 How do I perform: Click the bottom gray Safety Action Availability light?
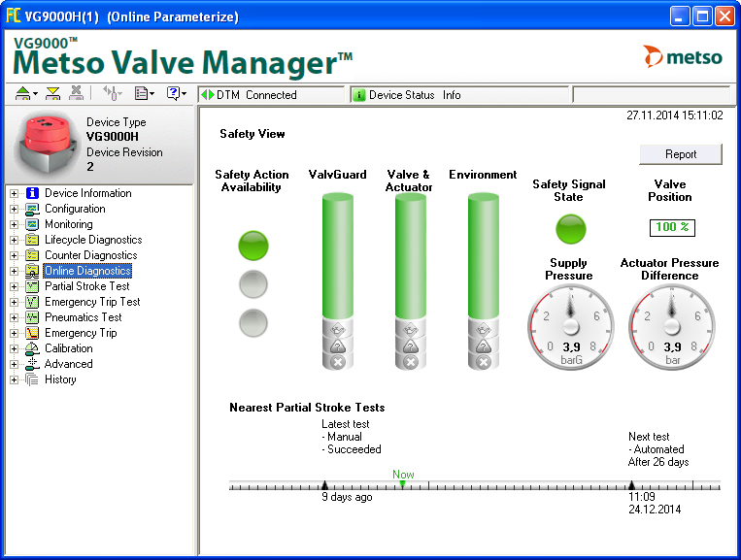tap(253, 321)
